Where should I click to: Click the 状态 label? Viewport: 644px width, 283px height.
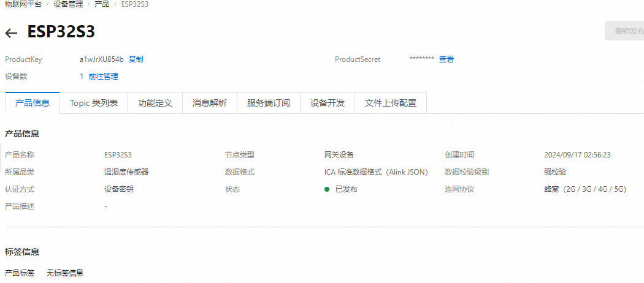coord(232,189)
